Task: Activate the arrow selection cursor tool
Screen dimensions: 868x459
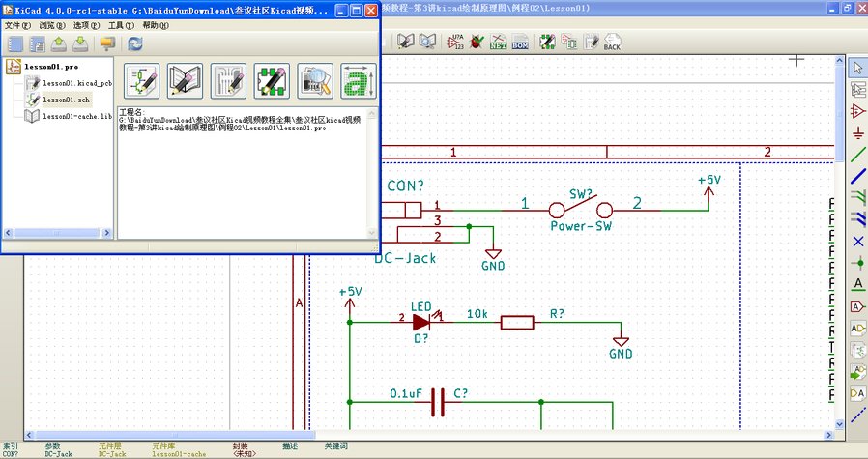Action: coord(856,68)
